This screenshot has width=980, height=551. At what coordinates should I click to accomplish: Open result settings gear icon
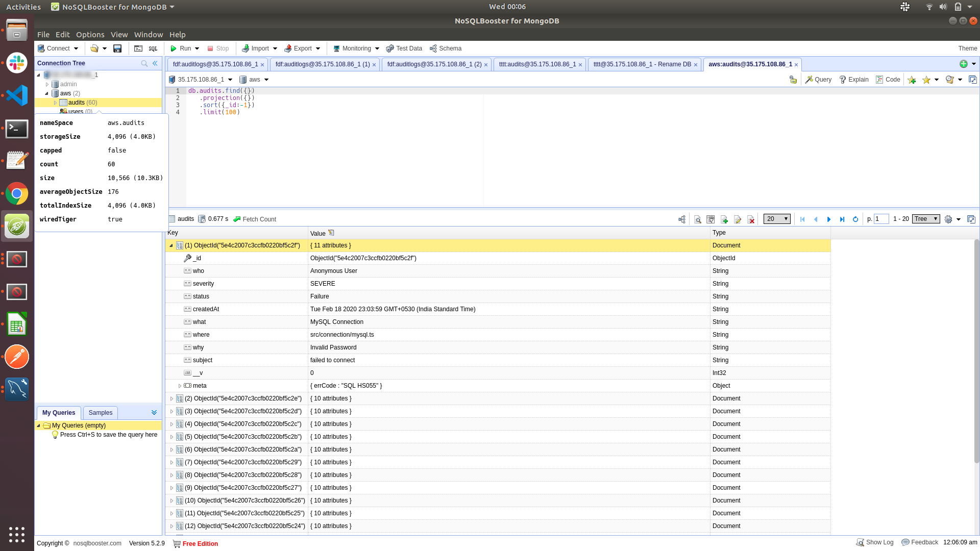(948, 219)
